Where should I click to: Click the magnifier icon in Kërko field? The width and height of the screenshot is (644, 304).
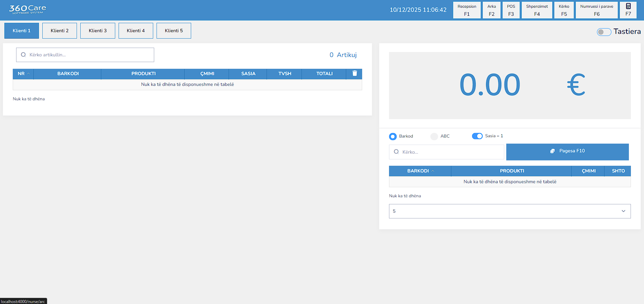(x=396, y=152)
